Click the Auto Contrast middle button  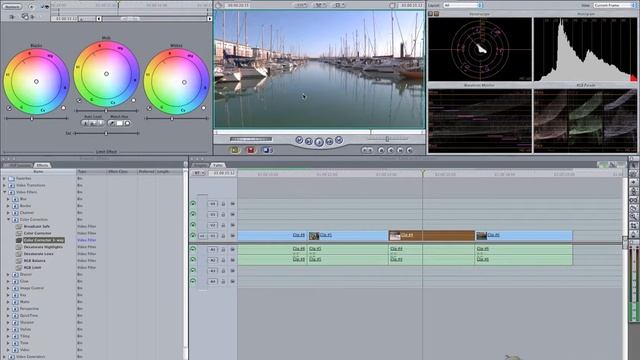pyautogui.click(x=93, y=123)
